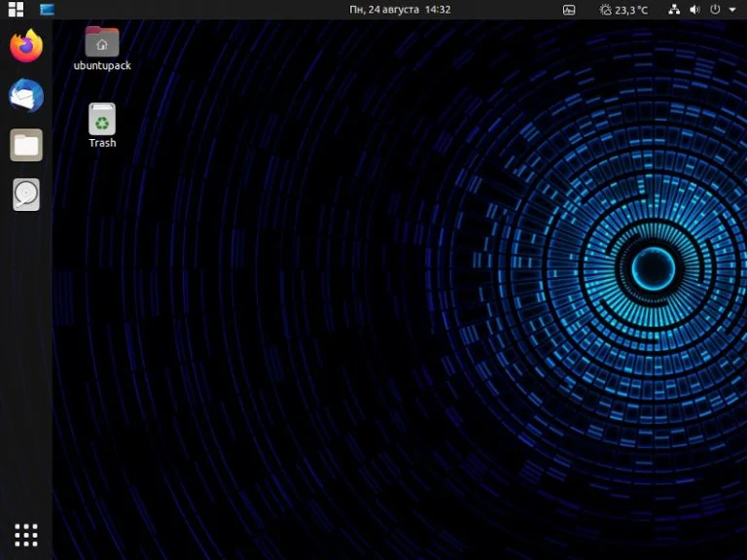This screenshot has height=560, width=747.
Task: Open the system monitor indicator
Action: (x=569, y=10)
